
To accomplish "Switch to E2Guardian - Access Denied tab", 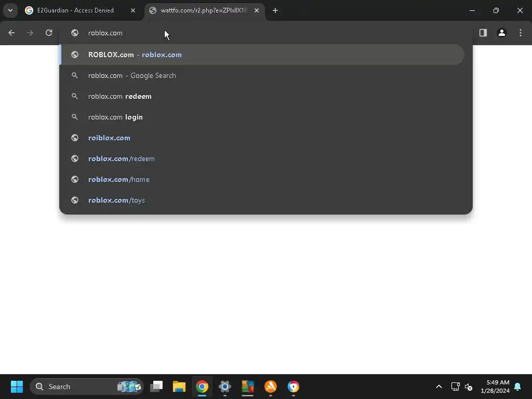I will (x=80, y=10).
